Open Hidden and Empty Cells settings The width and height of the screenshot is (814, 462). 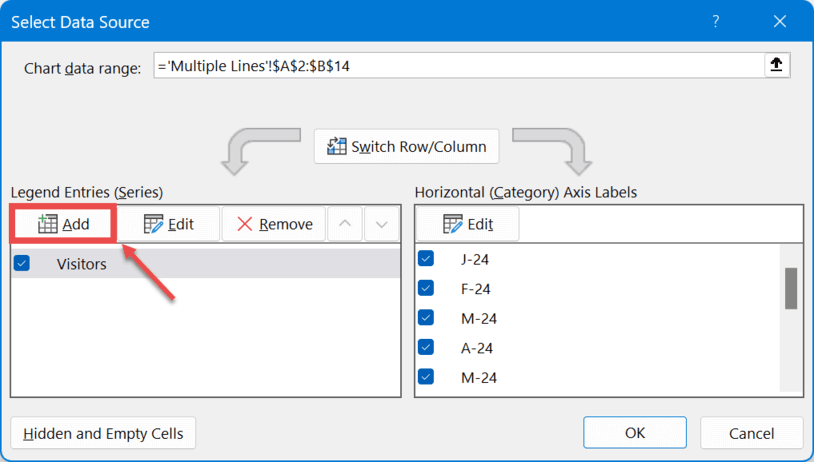point(103,433)
